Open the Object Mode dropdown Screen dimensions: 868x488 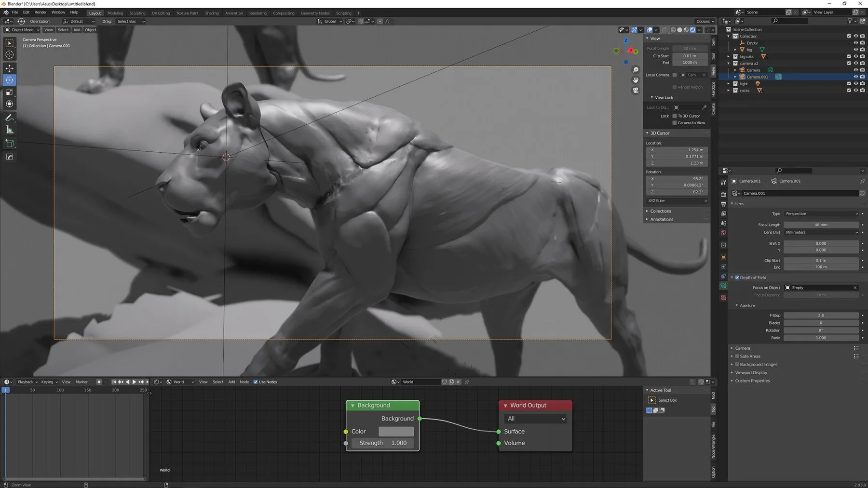[21, 30]
